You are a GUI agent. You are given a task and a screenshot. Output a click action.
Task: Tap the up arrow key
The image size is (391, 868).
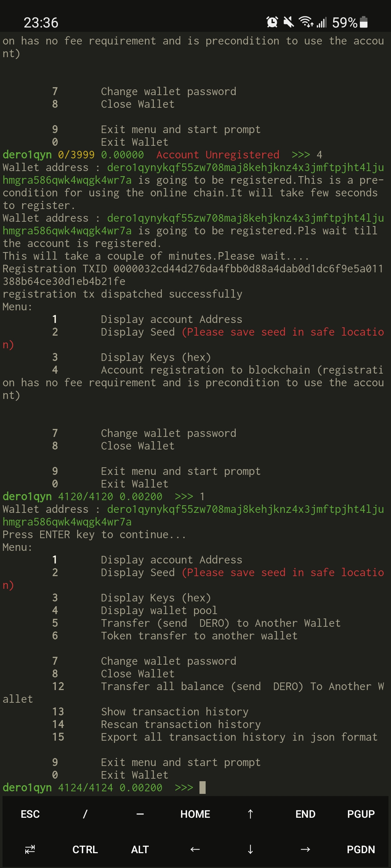coord(250,814)
